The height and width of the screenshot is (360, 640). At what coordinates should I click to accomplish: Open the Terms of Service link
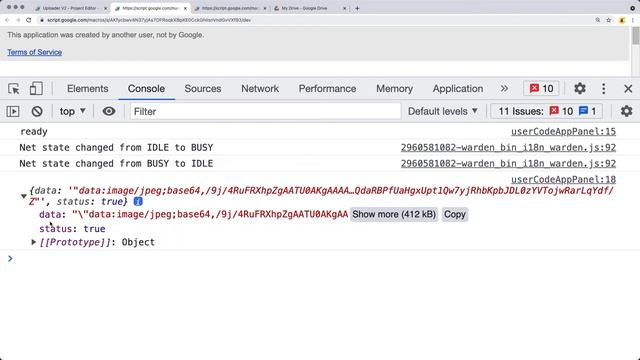(34, 52)
